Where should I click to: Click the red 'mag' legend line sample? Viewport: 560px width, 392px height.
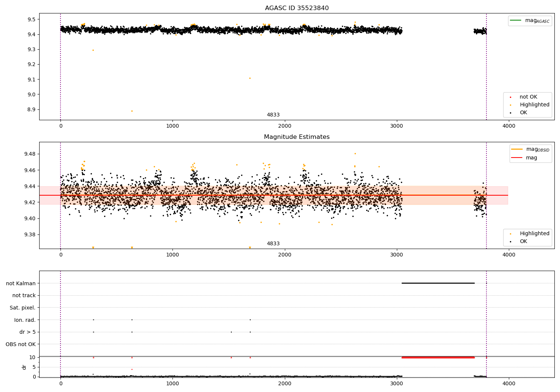517,158
